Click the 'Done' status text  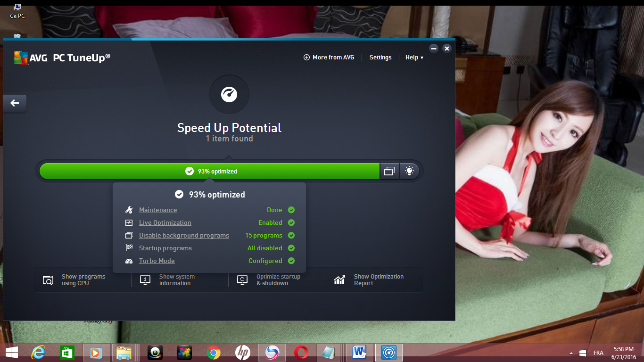click(274, 210)
